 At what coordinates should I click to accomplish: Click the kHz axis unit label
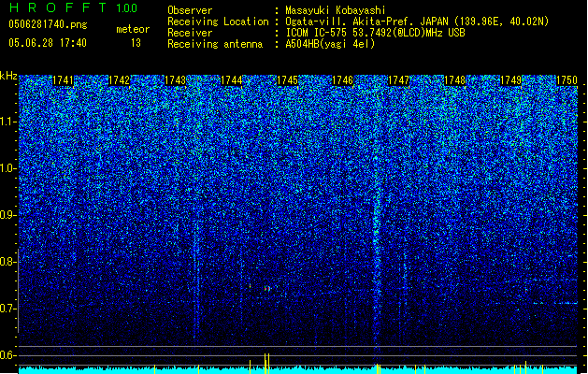coord(8,76)
